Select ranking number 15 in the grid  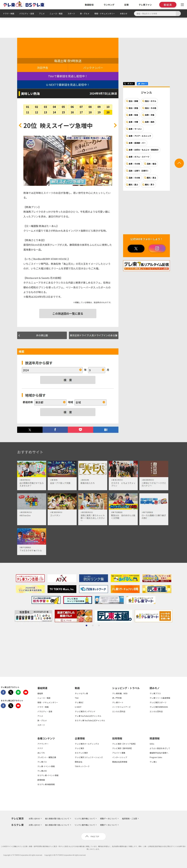click(x=63, y=113)
